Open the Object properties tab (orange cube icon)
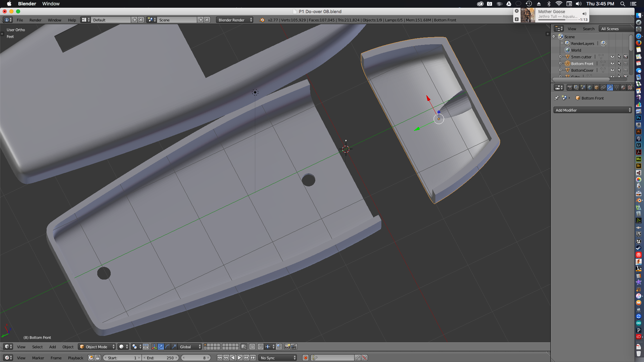 pyautogui.click(x=596, y=87)
